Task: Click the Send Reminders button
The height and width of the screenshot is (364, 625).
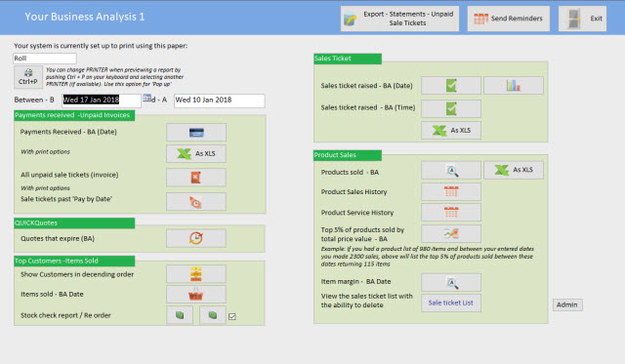Action: click(509, 19)
